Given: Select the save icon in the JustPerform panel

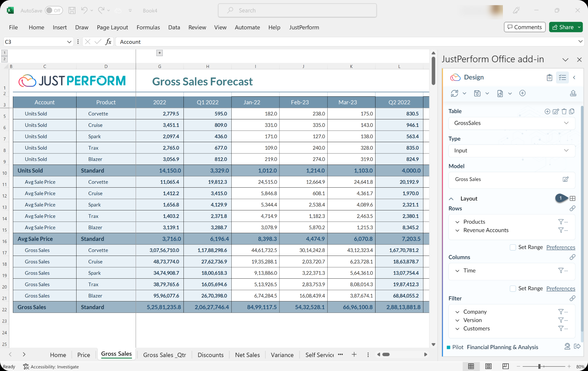Looking at the screenshot, I should tap(477, 93).
